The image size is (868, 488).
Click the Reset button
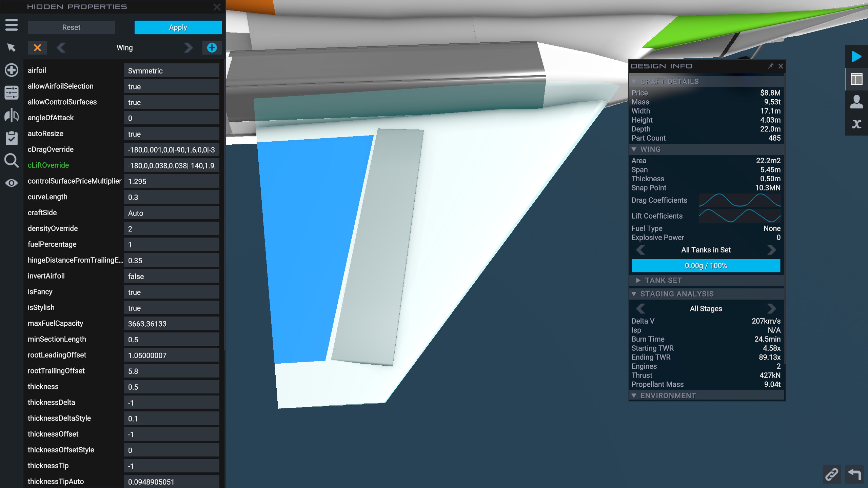[x=71, y=27]
